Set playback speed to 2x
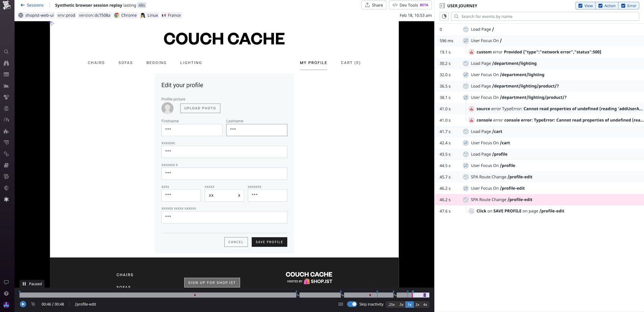 417,304
